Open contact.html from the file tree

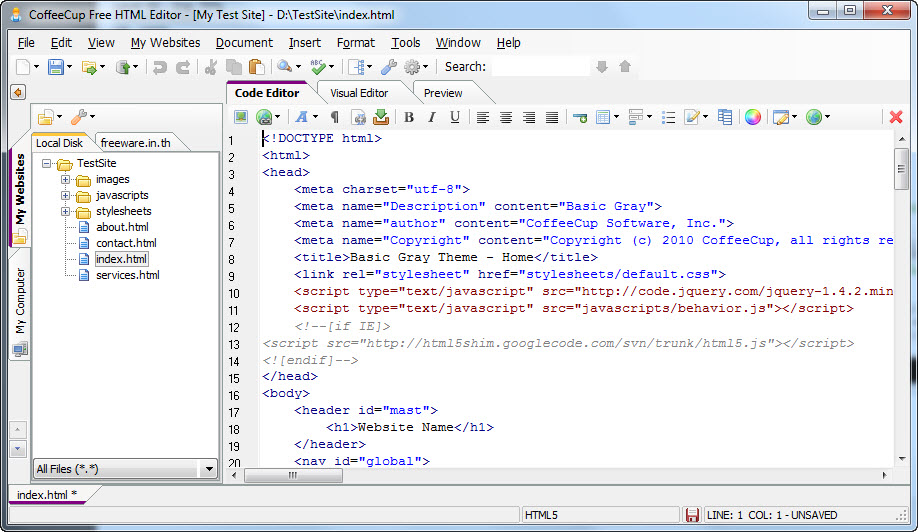click(126, 243)
